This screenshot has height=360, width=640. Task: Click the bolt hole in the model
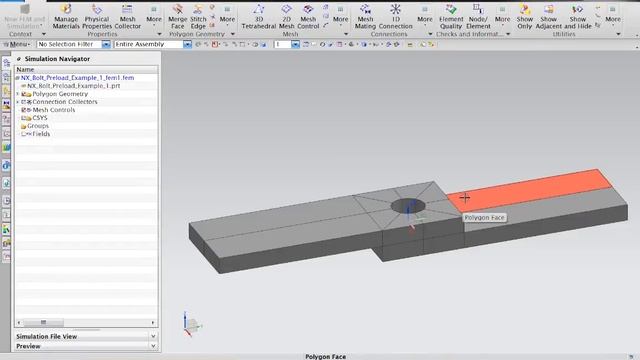[x=408, y=206]
